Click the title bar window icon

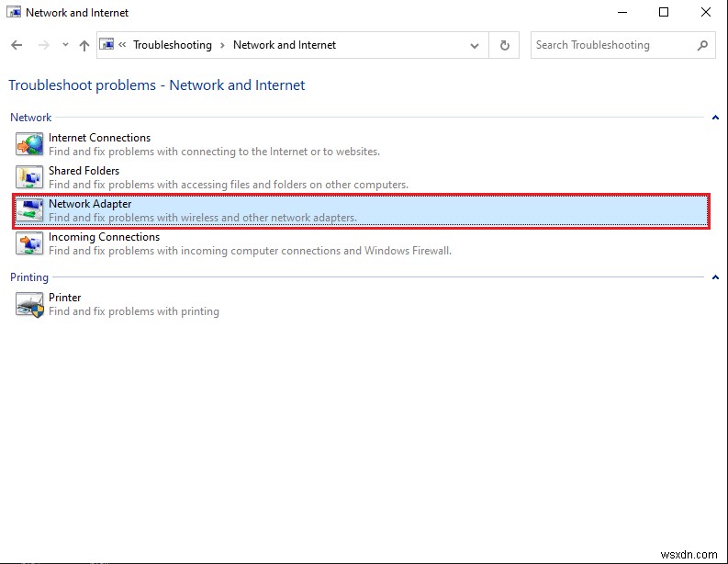click(14, 13)
